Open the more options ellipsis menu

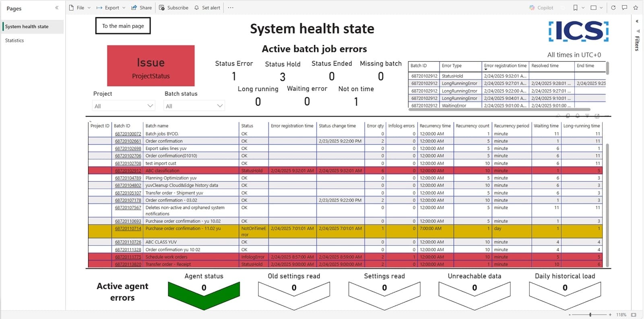(x=230, y=8)
